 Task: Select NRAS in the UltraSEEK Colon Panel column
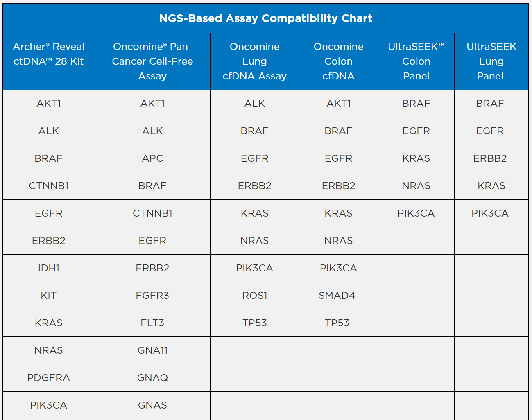[x=416, y=186]
